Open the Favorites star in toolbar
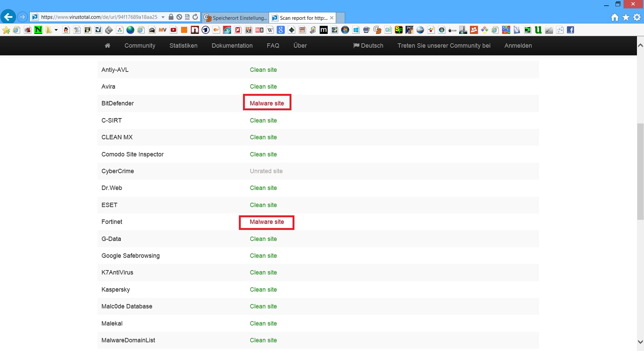Screen dimensions: 644x351 [626, 17]
